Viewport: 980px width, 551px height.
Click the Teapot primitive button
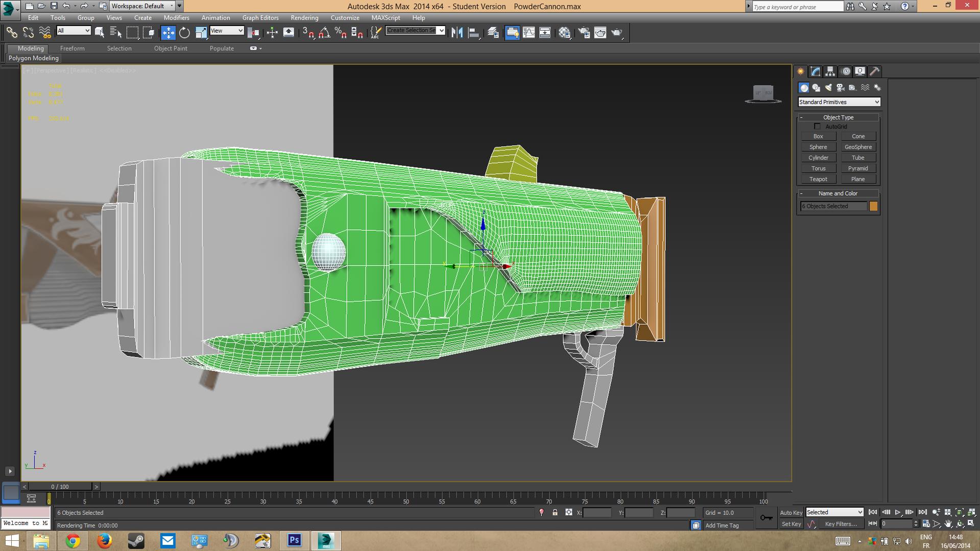(x=818, y=179)
